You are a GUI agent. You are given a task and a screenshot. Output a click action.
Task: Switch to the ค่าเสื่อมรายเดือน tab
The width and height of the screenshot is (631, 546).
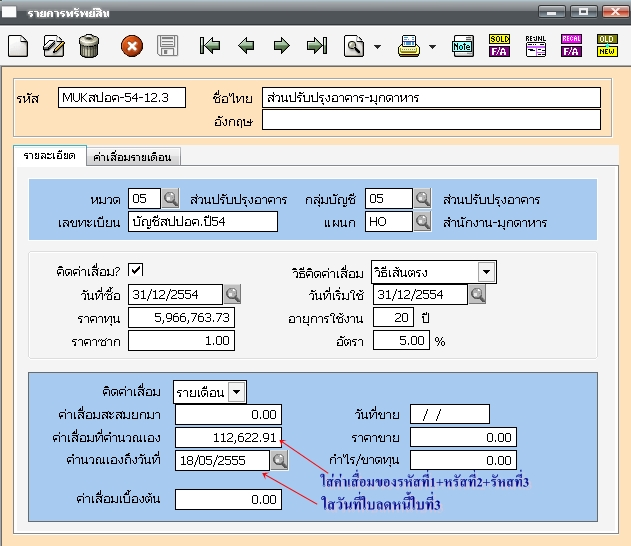(x=132, y=157)
